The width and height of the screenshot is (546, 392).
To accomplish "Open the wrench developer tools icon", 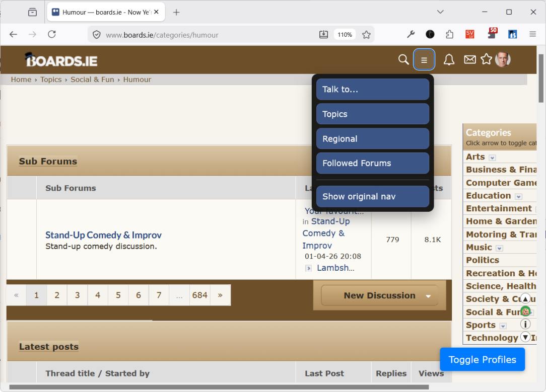I will pyautogui.click(x=411, y=34).
